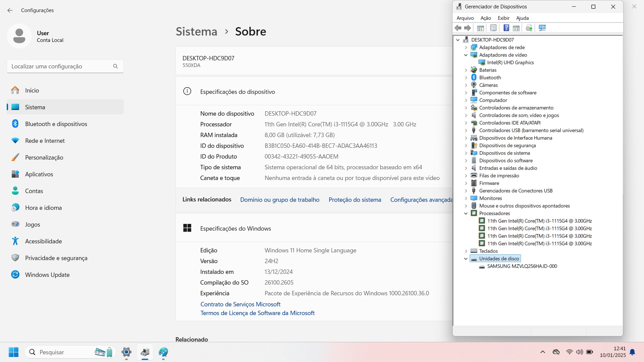Image resolution: width=644 pixels, height=362 pixels.
Task: Expand the Monitores category
Action: click(466, 198)
